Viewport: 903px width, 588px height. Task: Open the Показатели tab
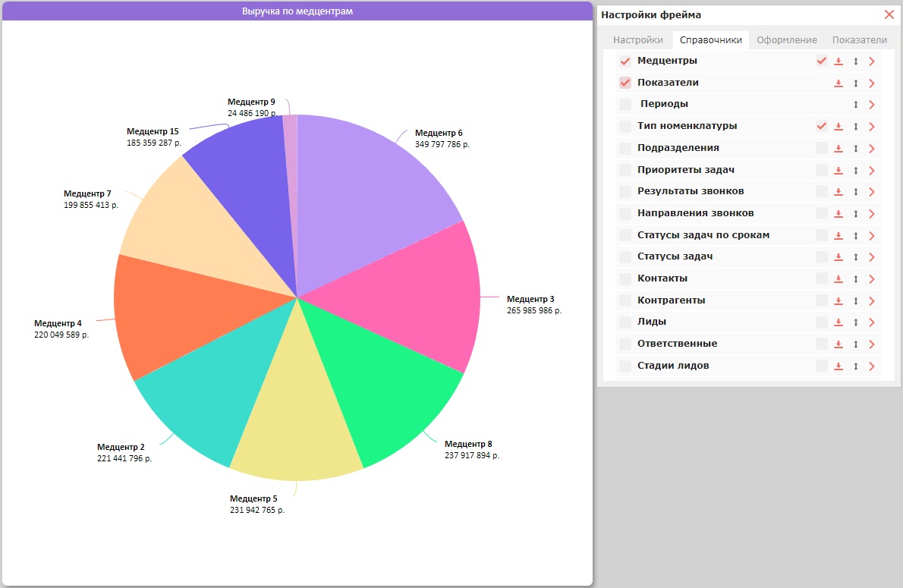[859, 39]
